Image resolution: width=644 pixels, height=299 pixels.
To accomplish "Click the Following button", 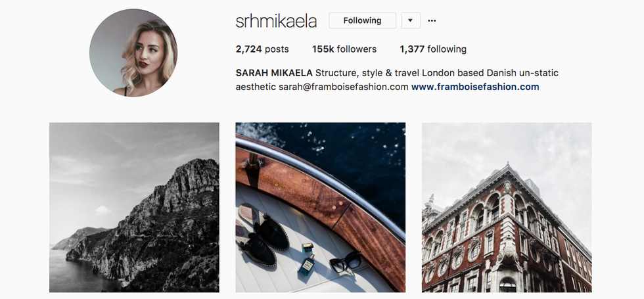I will [x=362, y=20].
